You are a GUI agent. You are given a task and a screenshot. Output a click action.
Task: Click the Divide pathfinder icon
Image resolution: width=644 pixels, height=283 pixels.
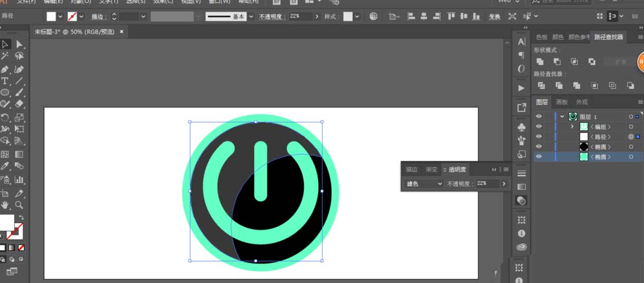(542, 86)
